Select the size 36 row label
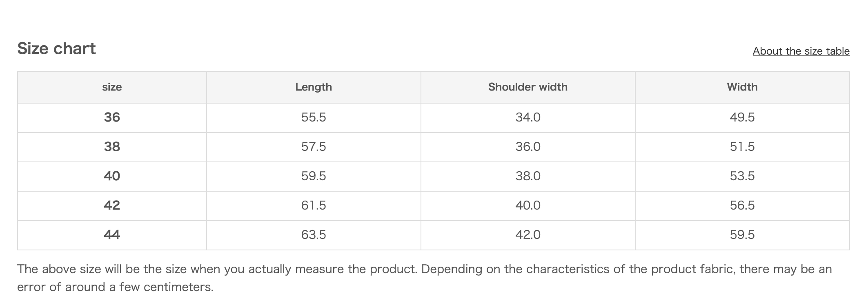Screen dimensions: 868x305 112,117
